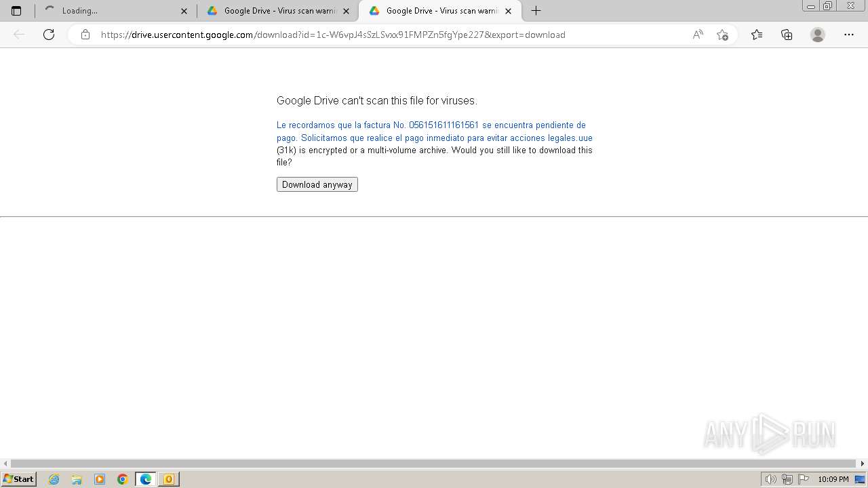Select Microsoft Edge taskbar icon
The image size is (868, 488).
(146, 479)
